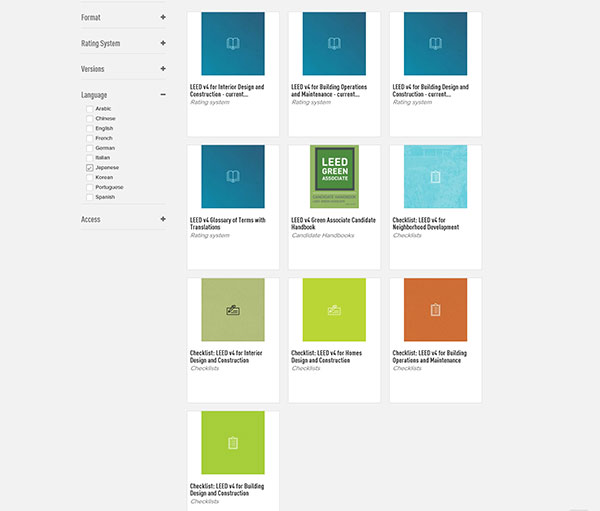
Task: Open LEED v4 Green Associate Candidate Handbook link
Action: tap(333, 224)
